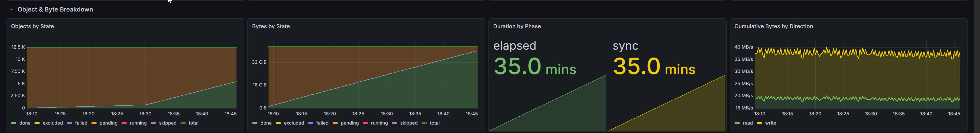Toggle 'running' label in Bytes by State legend
Image resolution: width=980 pixels, height=133 pixels.
click(x=379, y=123)
